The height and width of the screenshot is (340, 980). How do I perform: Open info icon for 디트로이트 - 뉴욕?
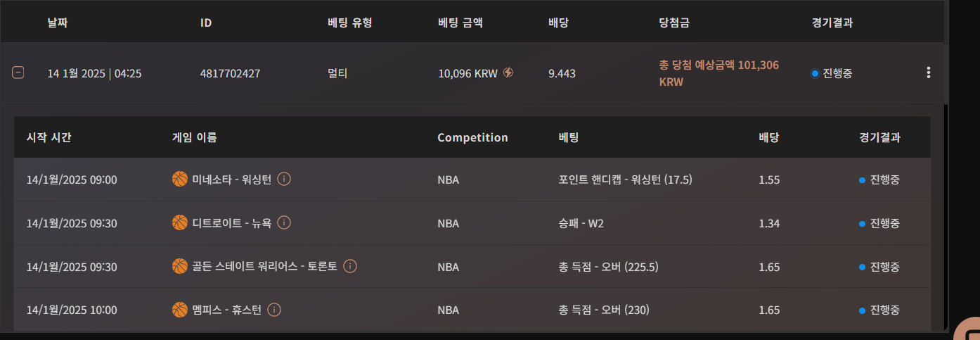(x=284, y=223)
